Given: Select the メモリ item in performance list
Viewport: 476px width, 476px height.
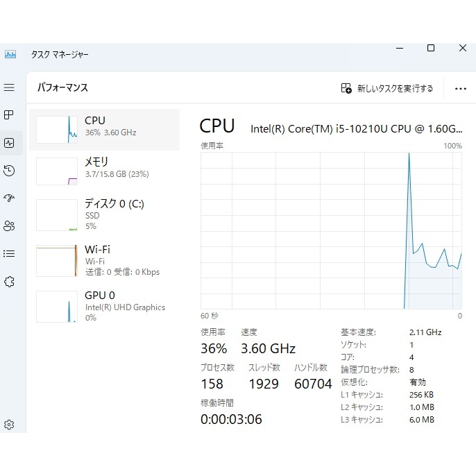Looking at the screenshot, I should click(104, 171).
